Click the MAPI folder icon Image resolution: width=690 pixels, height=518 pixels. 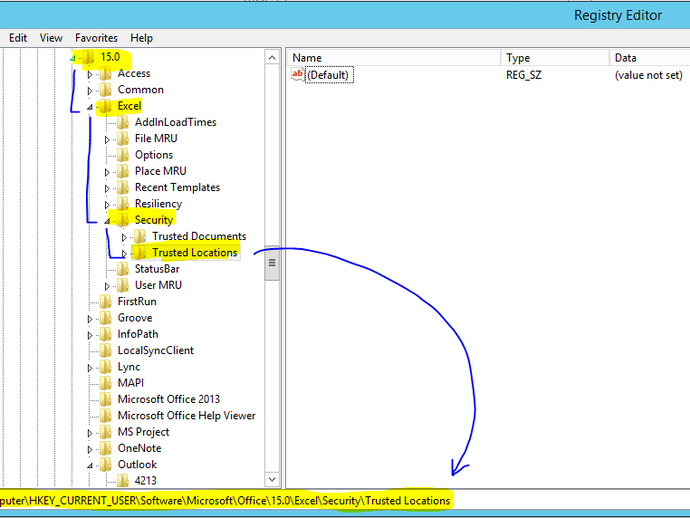(x=106, y=382)
